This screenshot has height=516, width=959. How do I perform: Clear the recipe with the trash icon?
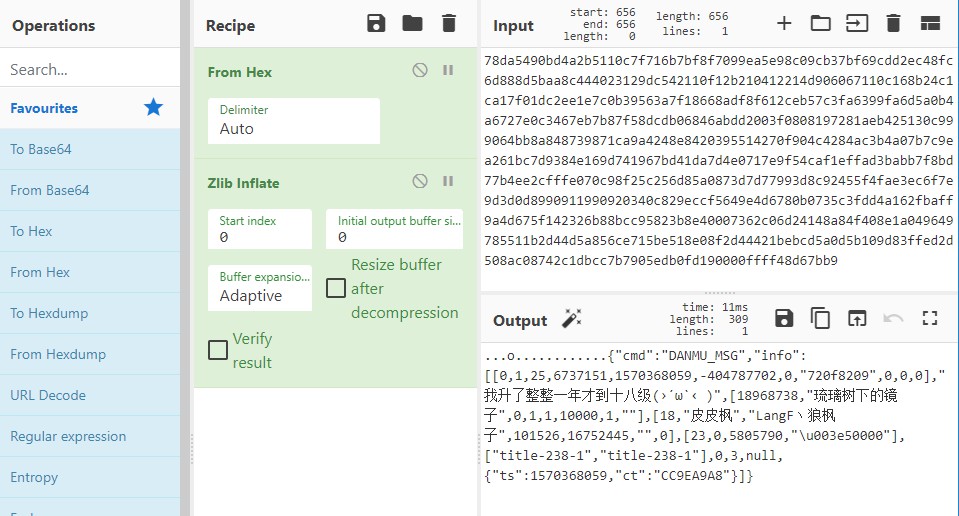tap(449, 23)
